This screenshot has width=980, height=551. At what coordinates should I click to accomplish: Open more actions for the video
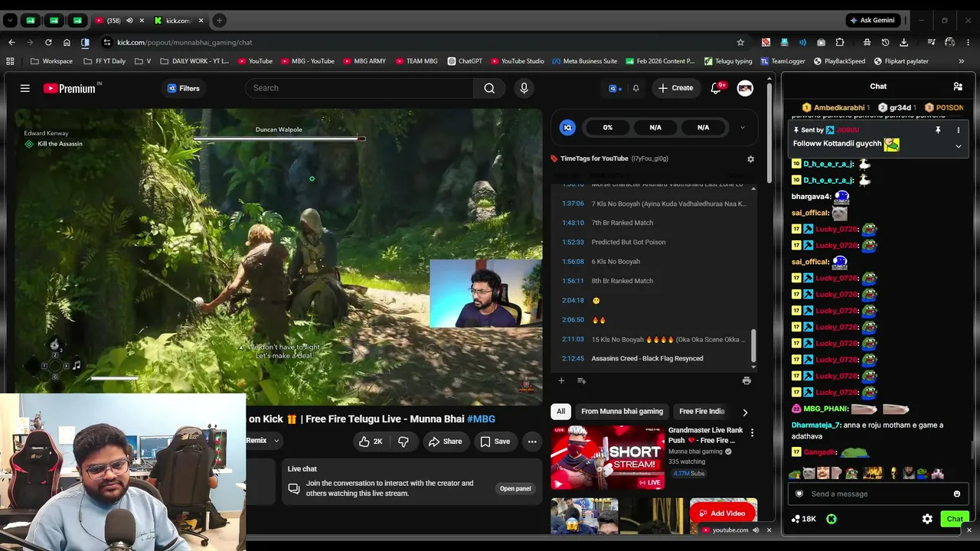532,441
